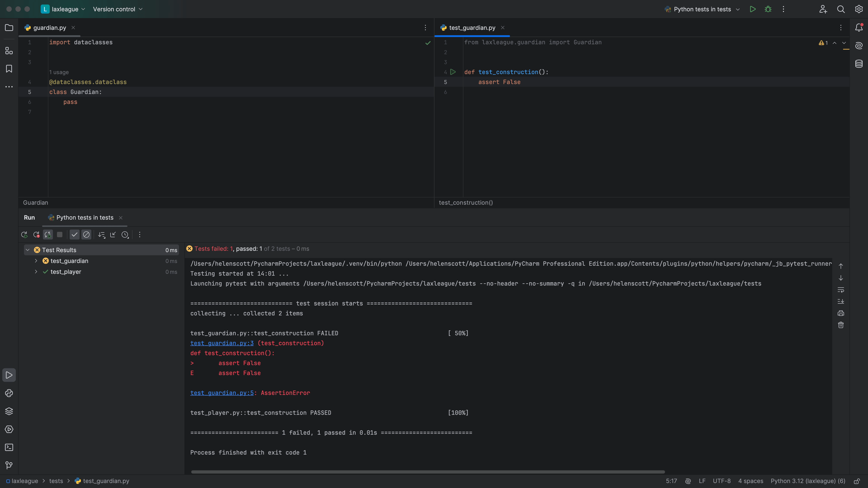The width and height of the screenshot is (868, 488).
Task: Toggle show passed tests checkmark
Action: [x=74, y=235]
